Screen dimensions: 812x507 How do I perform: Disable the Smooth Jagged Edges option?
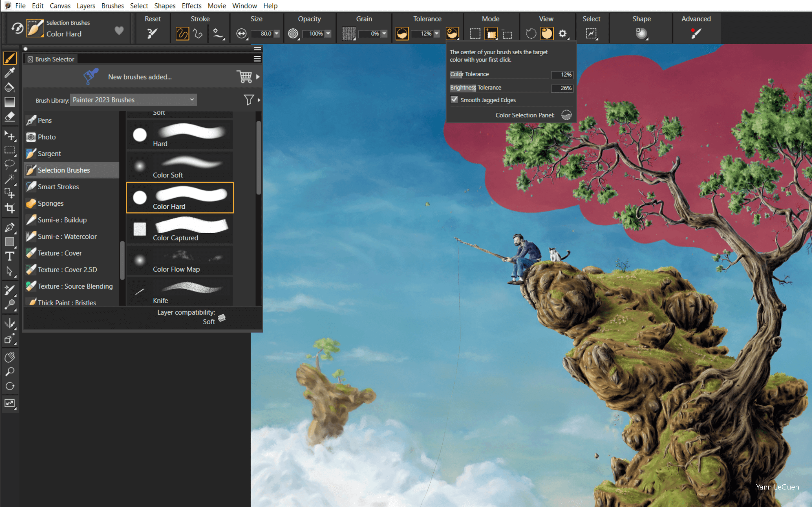click(x=454, y=100)
